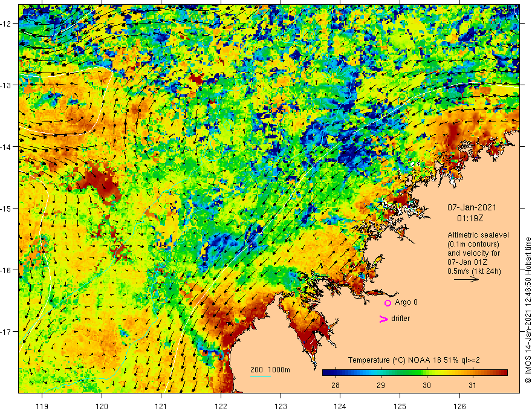This screenshot has height=411, width=532.
Task: Click the latitude axis label -17
Action: tap(6, 332)
